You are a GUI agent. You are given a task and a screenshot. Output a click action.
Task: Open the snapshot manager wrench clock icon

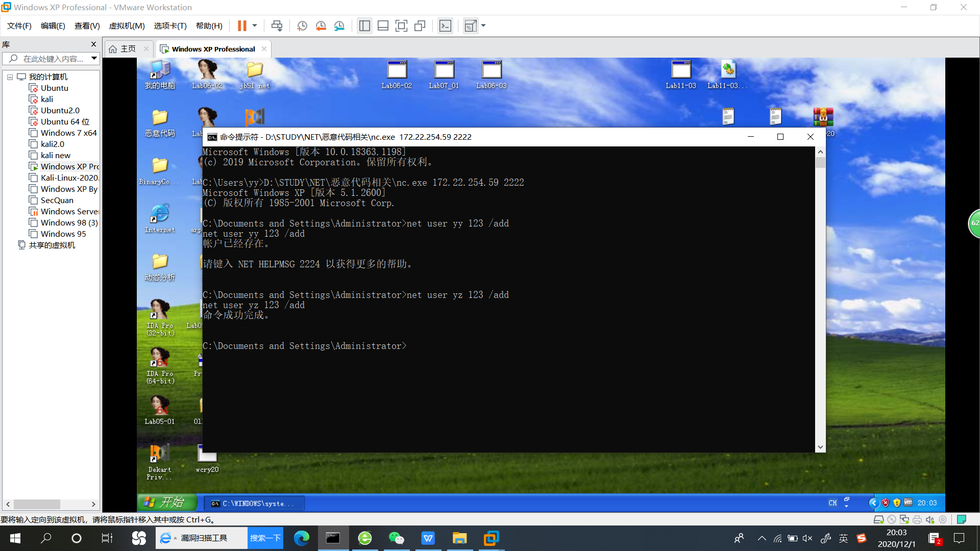(x=339, y=26)
